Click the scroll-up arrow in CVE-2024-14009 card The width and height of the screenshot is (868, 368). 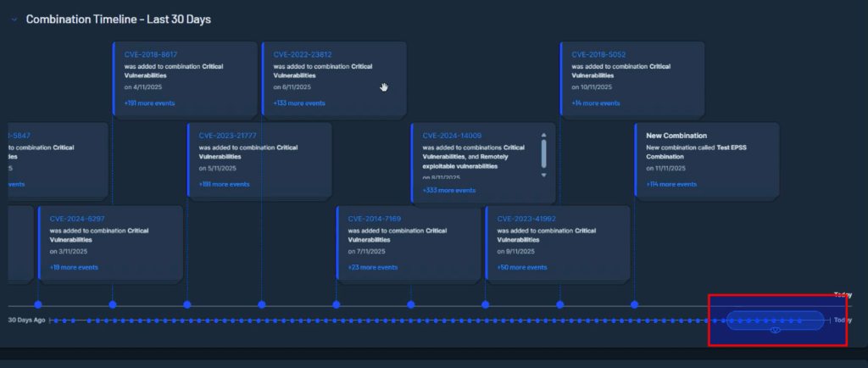tap(543, 134)
